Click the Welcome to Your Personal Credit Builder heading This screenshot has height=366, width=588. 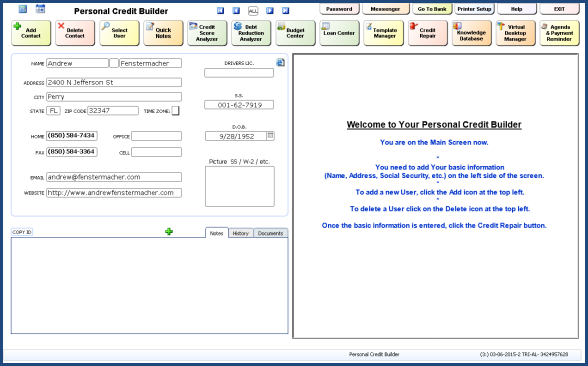coord(434,124)
